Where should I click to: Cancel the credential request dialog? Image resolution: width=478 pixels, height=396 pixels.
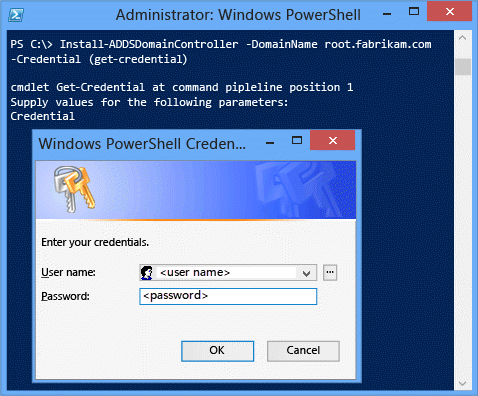click(x=303, y=351)
